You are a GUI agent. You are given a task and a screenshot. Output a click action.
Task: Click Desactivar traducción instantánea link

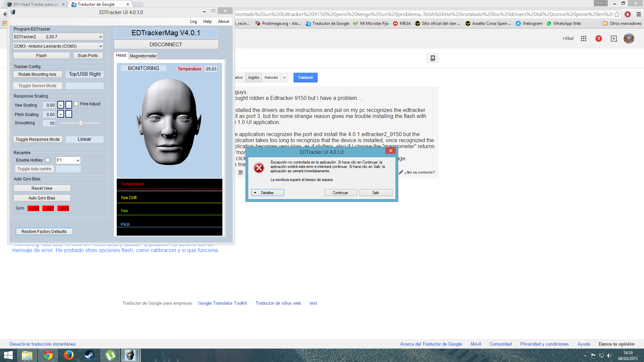click(42, 344)
